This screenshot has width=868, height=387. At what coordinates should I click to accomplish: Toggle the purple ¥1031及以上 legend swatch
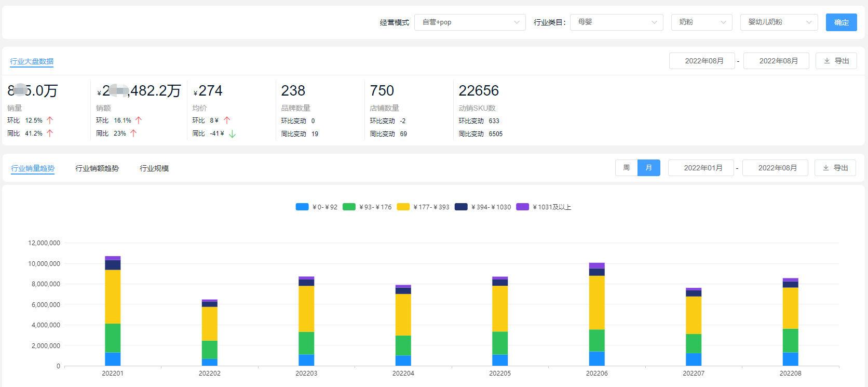coord(523,207)
